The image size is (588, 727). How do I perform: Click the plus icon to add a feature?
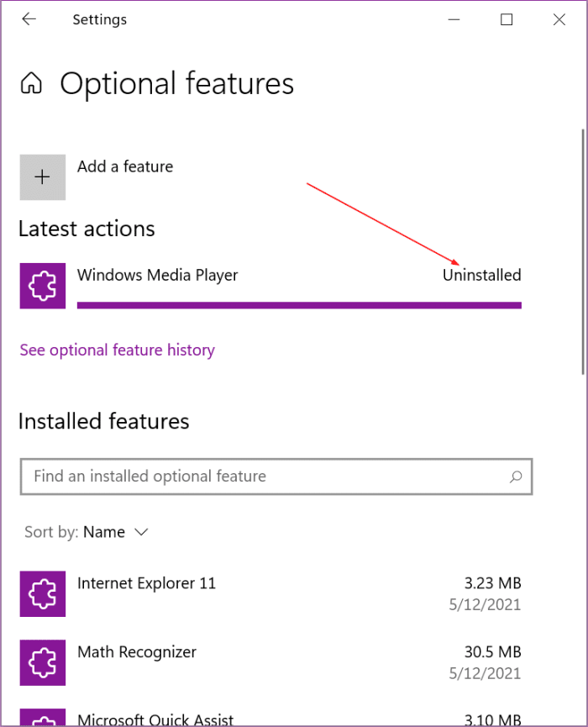point(42,177)
